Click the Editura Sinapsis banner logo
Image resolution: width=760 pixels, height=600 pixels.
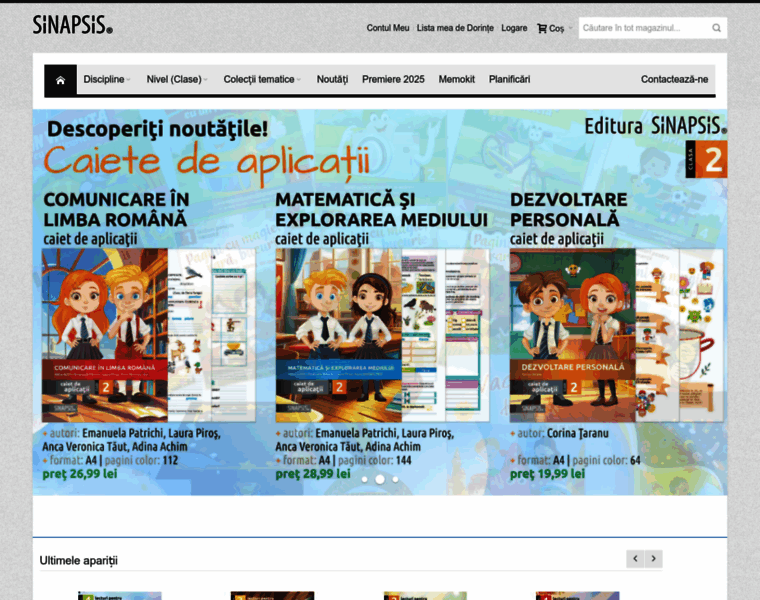[655, 126]
